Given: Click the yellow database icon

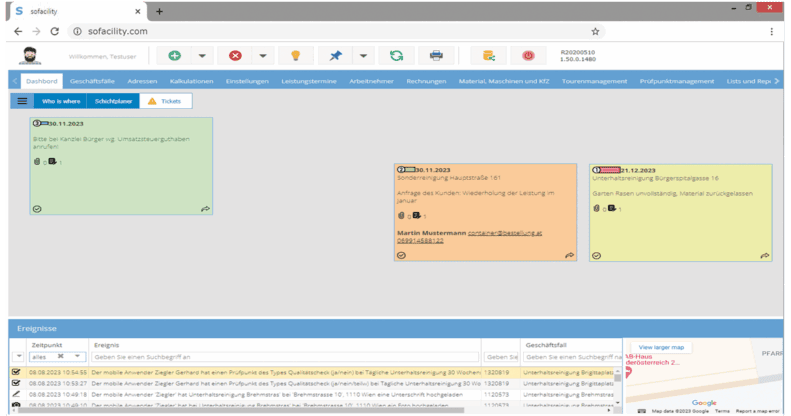Looking at the screenshot, I should 488,55.
